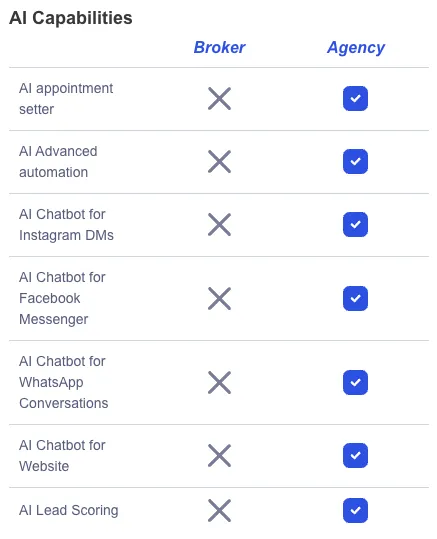This screenshot has height=539, width=437.
Task: Click the AI Chatbot for Website label
Action: 62,456
